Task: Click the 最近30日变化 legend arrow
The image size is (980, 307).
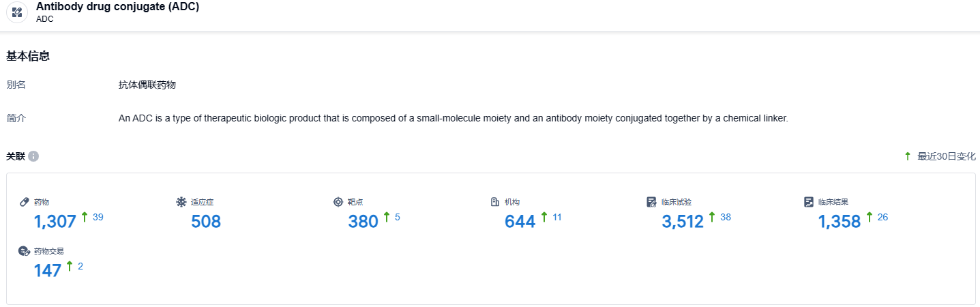Action: pyautogui.click(x=908, y=156)
